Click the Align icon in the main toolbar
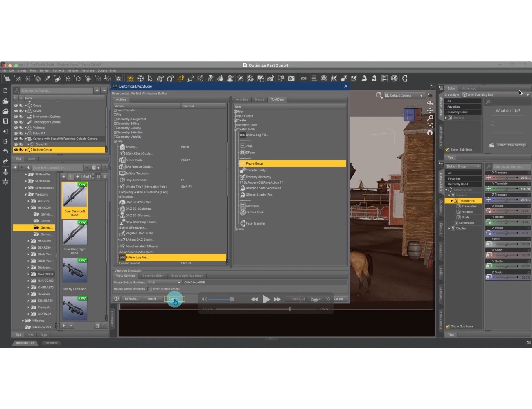The height and width of the screenshot is (409, 532). [313, 79]
